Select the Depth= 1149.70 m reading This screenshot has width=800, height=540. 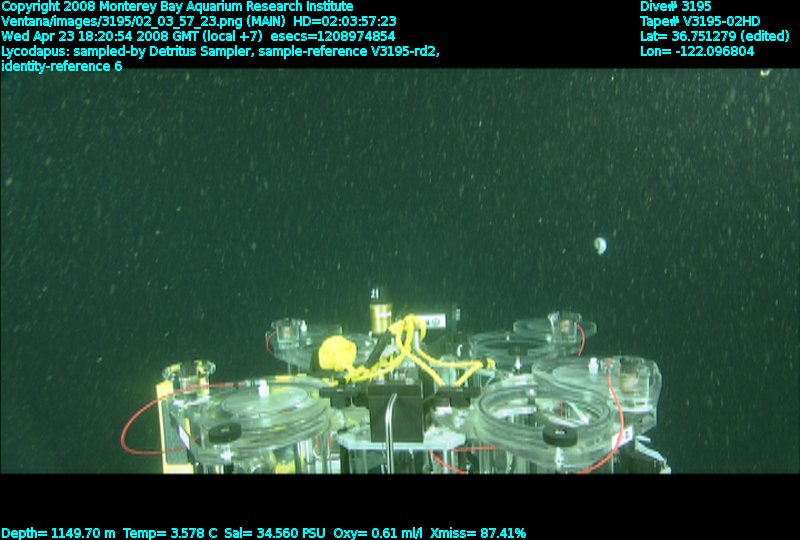click(58, 533)
